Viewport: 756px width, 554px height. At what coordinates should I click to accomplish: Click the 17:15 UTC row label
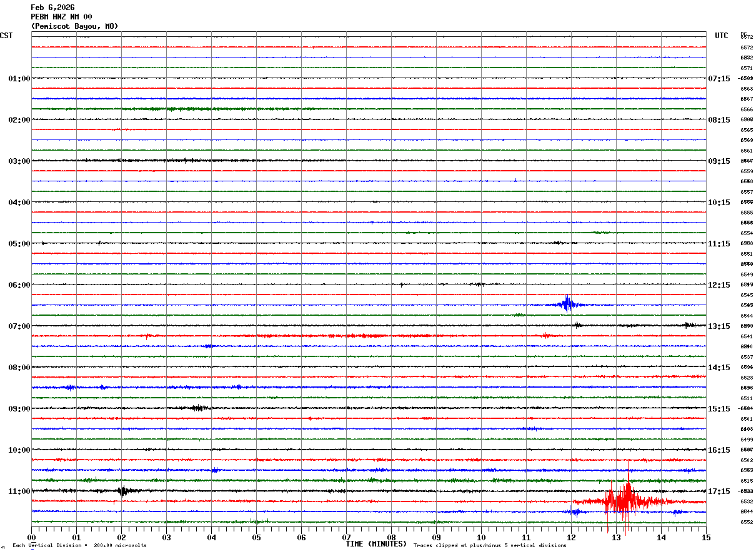click(x=719, y=491)
